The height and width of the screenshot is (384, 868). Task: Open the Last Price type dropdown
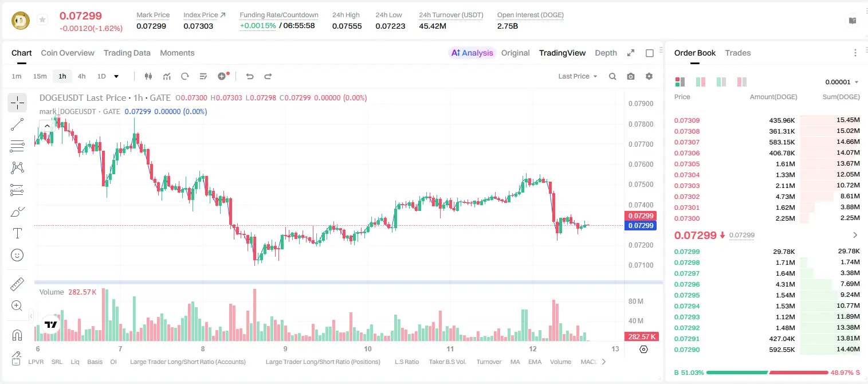pos(578,76)
